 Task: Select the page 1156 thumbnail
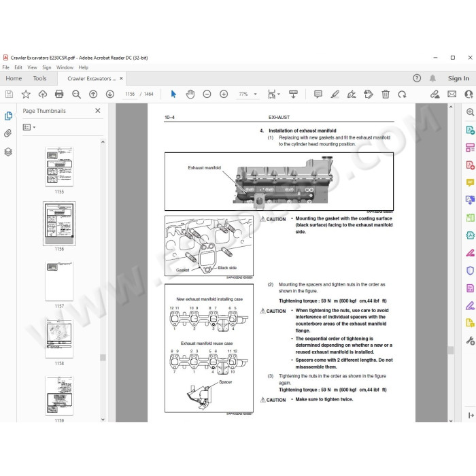(x=59, y=224)
